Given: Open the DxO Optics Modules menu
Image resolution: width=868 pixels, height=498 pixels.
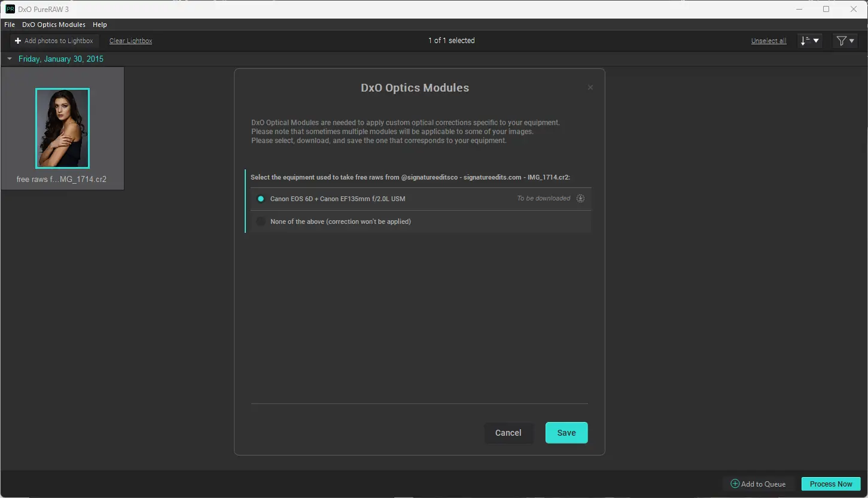Looking at the screenshot, I should [x=54, y=25].
